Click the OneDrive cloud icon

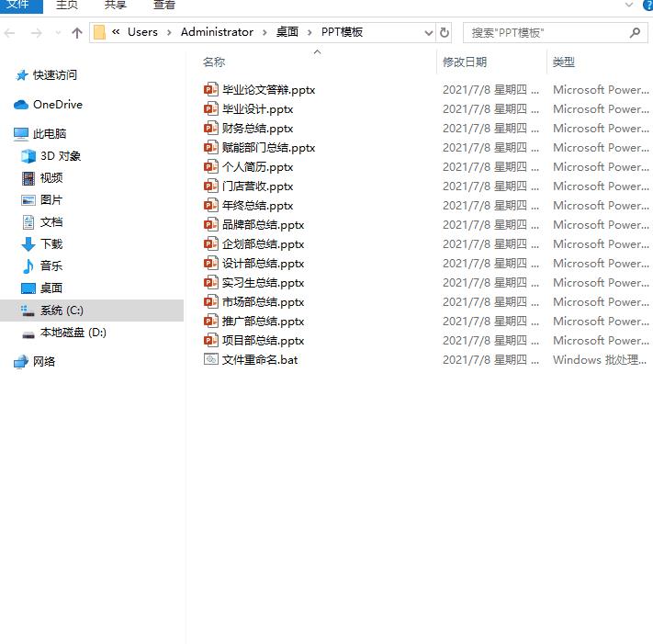tap(21, 105)
